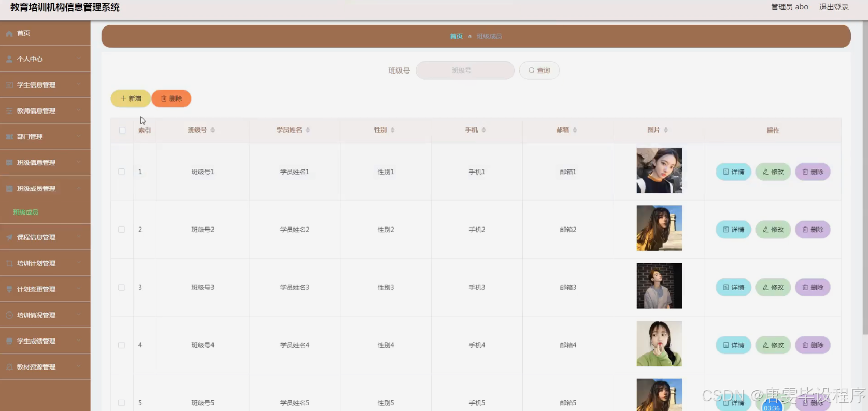The width and height of the screenshot is (868, 411).
Task: Click the icon beside 课程信息管理
Action: click(9, 237)
